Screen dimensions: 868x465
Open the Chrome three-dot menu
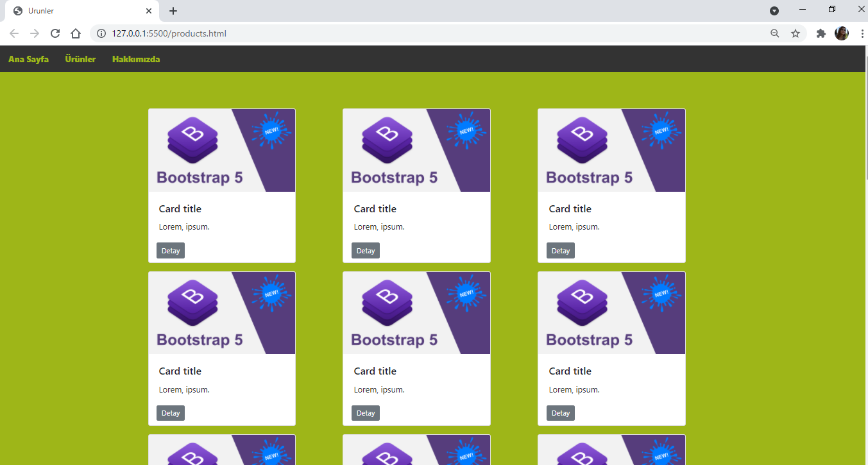click(x=862, y=33)
